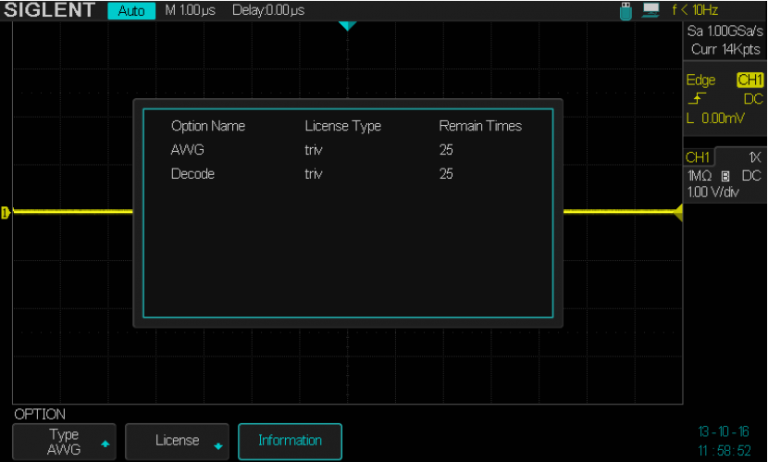
Task: Click the date and time display
Action: pyautogui.click(x=725, y=441)
